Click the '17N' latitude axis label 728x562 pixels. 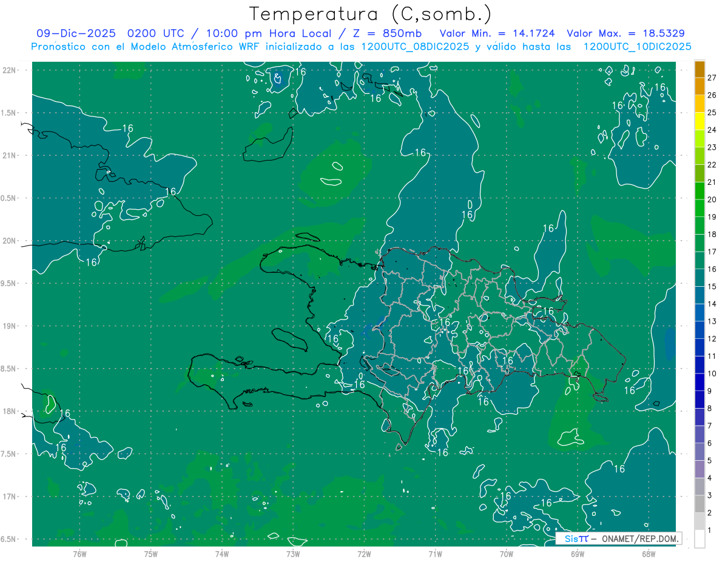(x=10, y=497)
